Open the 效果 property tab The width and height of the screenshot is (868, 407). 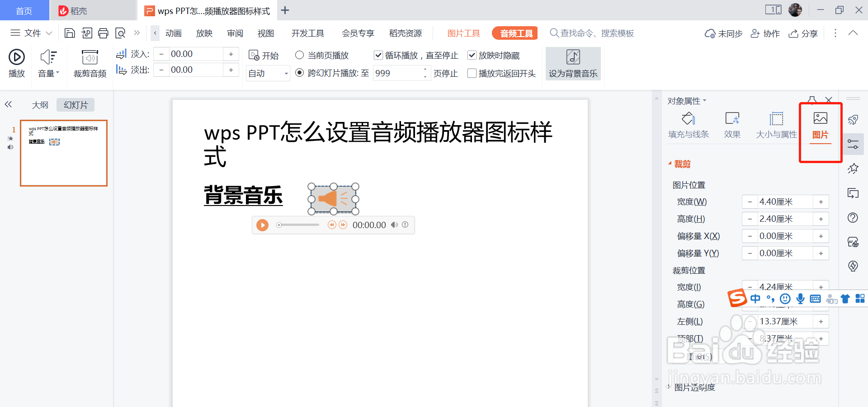click(732, 125)
